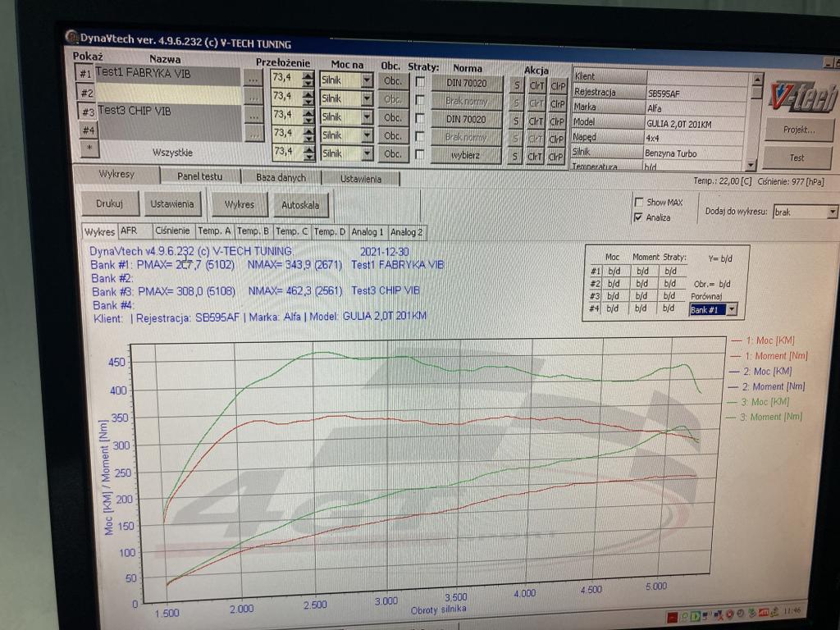The width and height of the screenshot is (840, 630).
Task: Open the Temp. D chart tab
Action: click(330, 232)
